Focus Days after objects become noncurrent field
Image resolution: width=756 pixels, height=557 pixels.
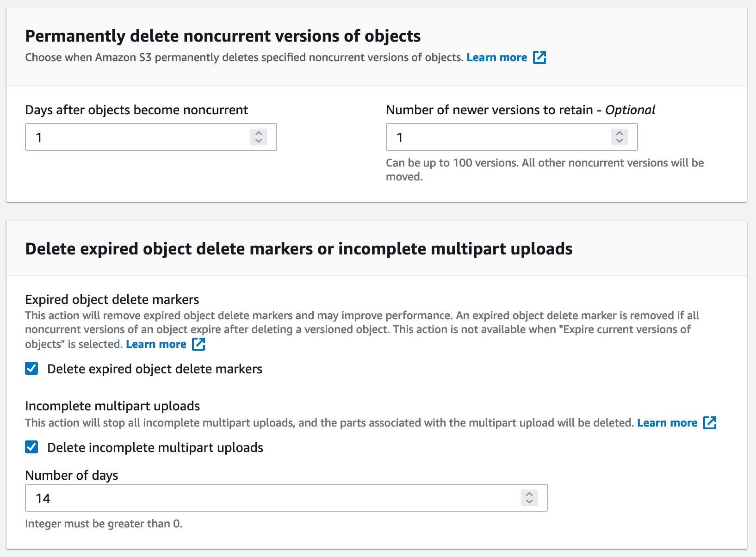[x=151, y=137]
